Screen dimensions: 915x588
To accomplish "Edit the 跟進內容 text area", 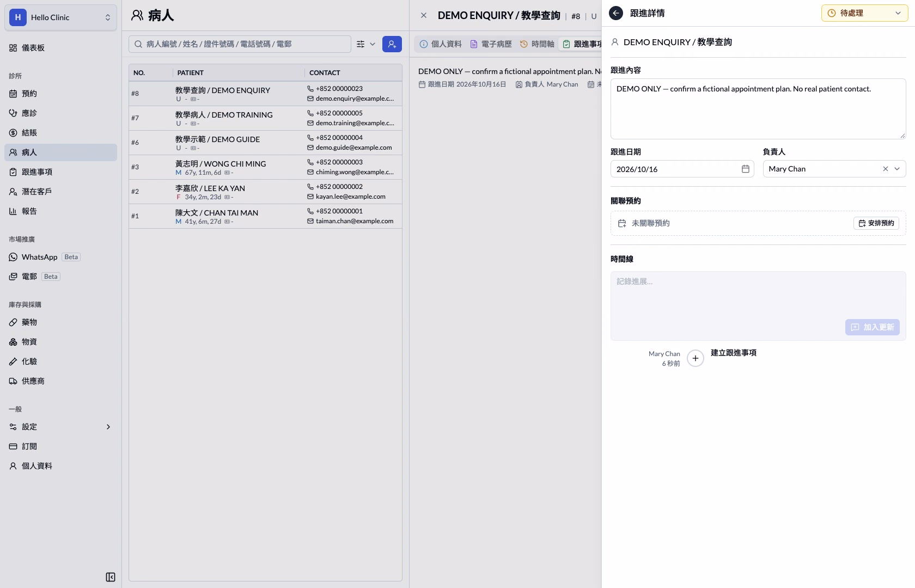I will click(758, 109).
